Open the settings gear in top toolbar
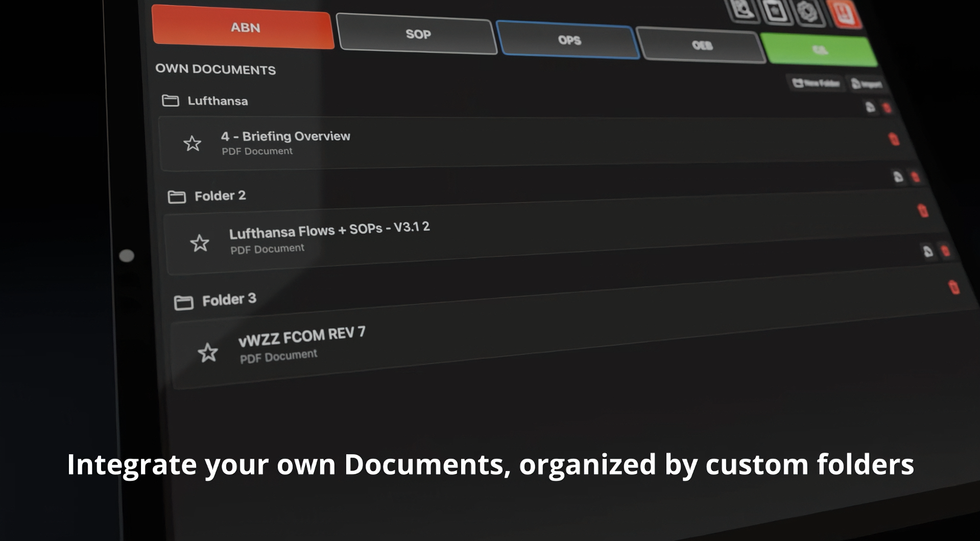Viewport: 980px width, 541px height. pyautogui.click(x=807, y=11)
